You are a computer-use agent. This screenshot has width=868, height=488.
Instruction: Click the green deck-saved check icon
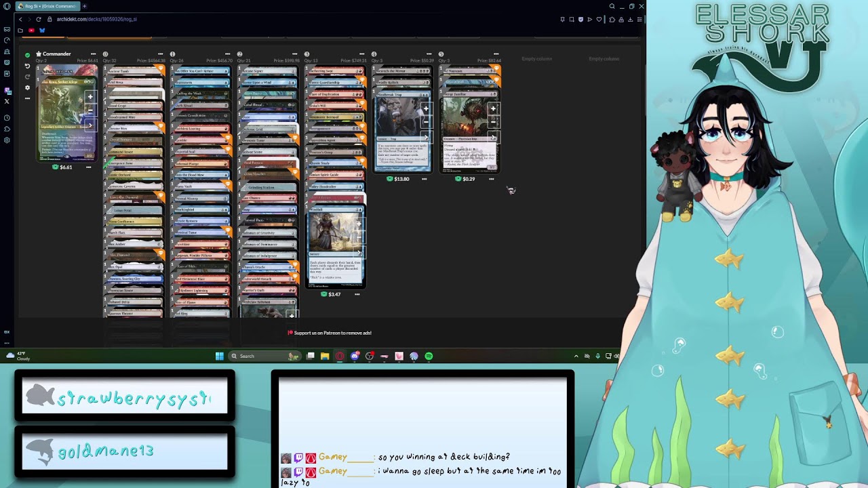point(27,54)
